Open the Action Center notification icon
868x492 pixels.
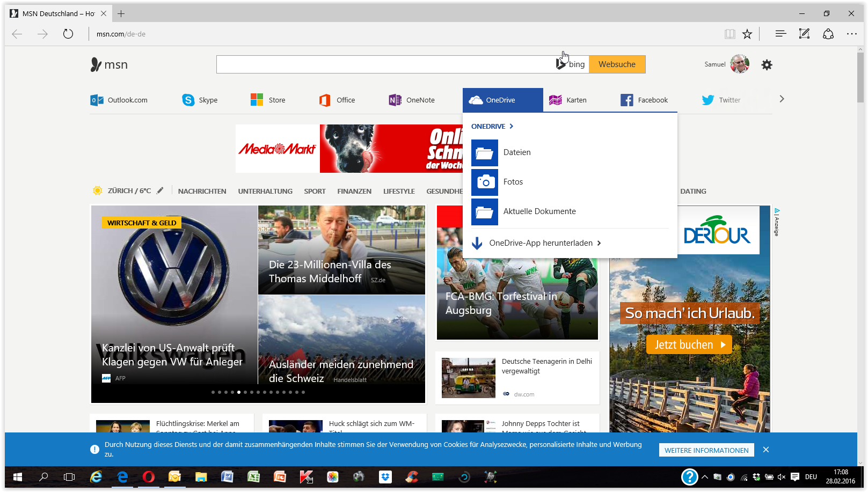(795, 477)
